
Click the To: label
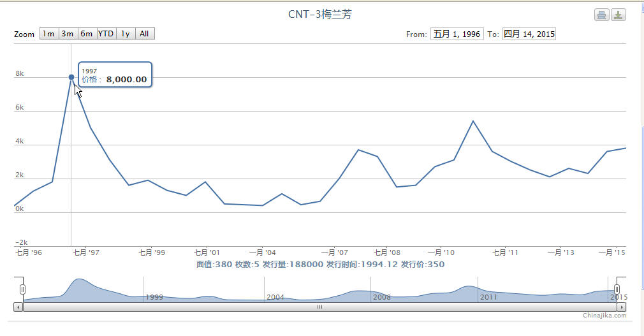[x=494, y=34]
